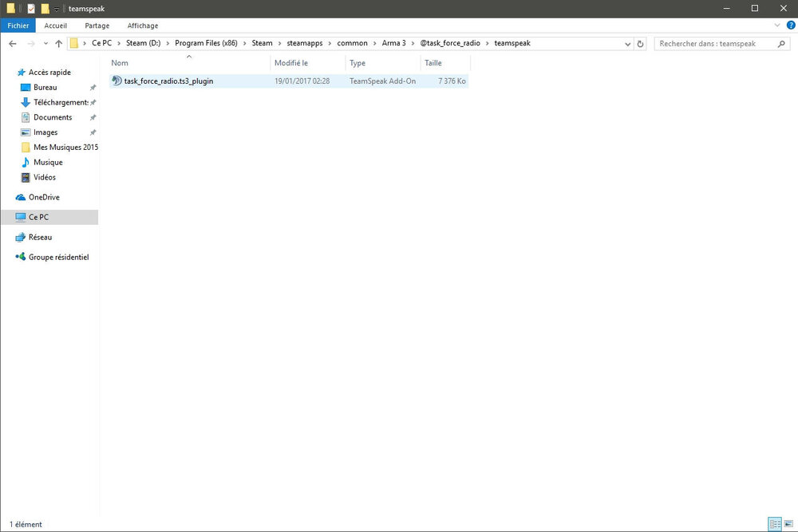Click the Vidéos film icon

coord(26,178)
